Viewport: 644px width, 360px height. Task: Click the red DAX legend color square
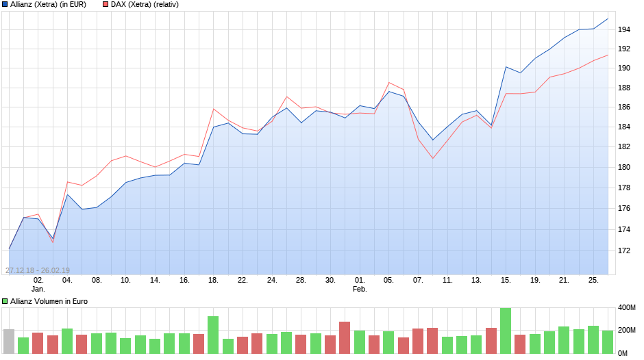coord(106,5)
